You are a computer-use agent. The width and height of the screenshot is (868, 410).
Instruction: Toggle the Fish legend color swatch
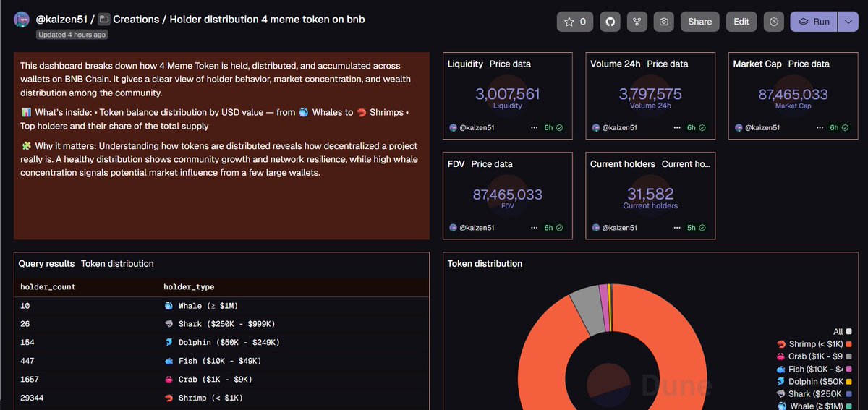849,369
